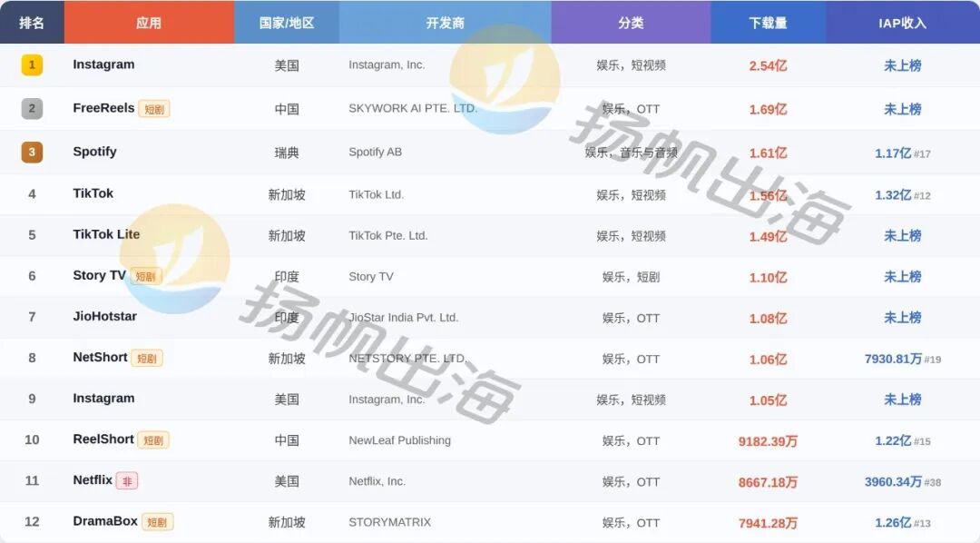This screenshot has width=980, height=543.
Task: Click developer Spotify AB
Action: click(x=375, y=152)
